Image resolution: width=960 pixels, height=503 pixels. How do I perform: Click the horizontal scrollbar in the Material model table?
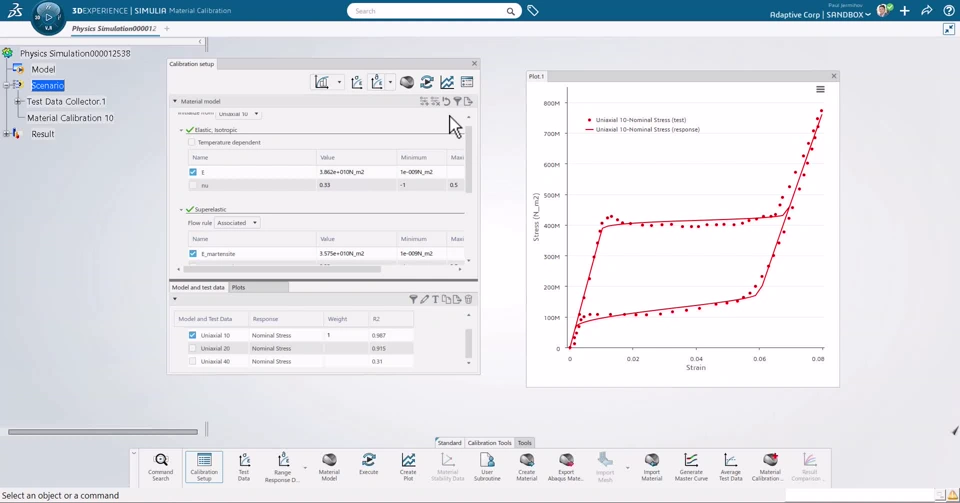(x=282, y=269)
